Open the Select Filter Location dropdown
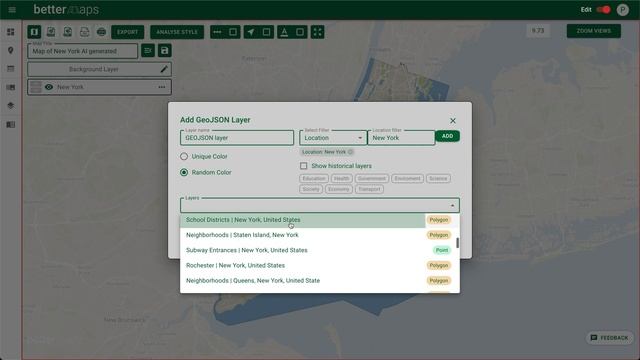This screenshot has width=640, height=360. pos(333,138)
